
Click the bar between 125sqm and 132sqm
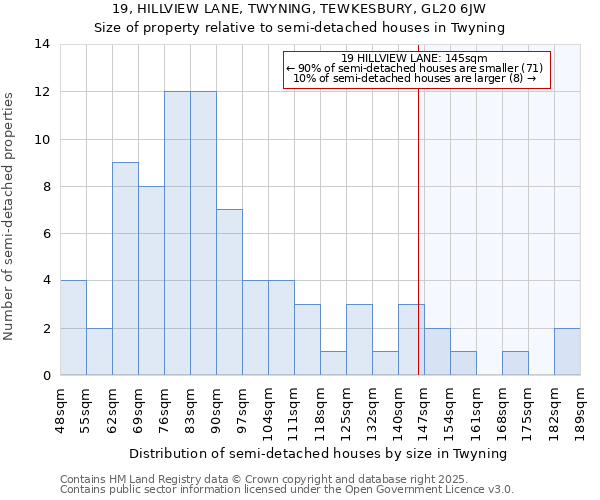click(x=360, y=340)
